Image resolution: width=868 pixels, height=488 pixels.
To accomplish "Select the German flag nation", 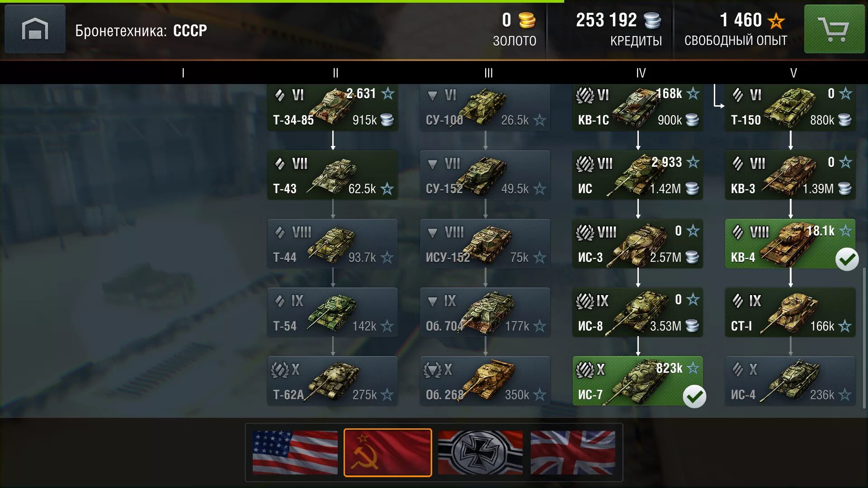I will pos(480,453).
